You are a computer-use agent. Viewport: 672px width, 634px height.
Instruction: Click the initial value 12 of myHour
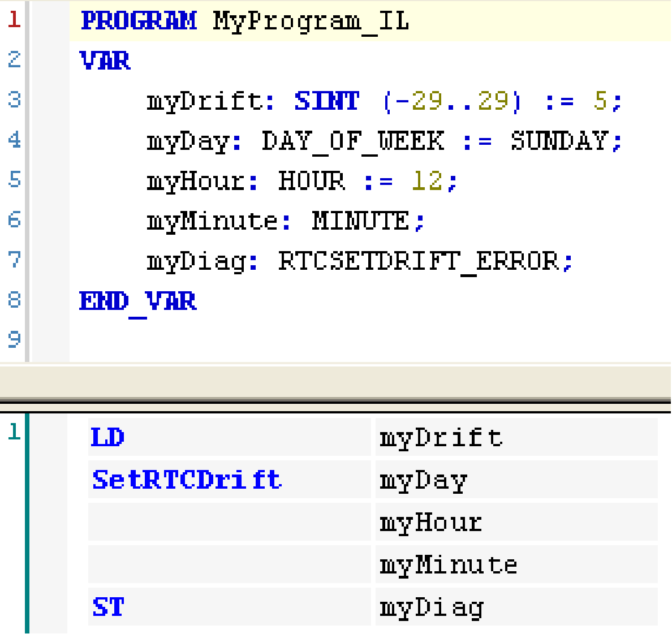[427, 181]
